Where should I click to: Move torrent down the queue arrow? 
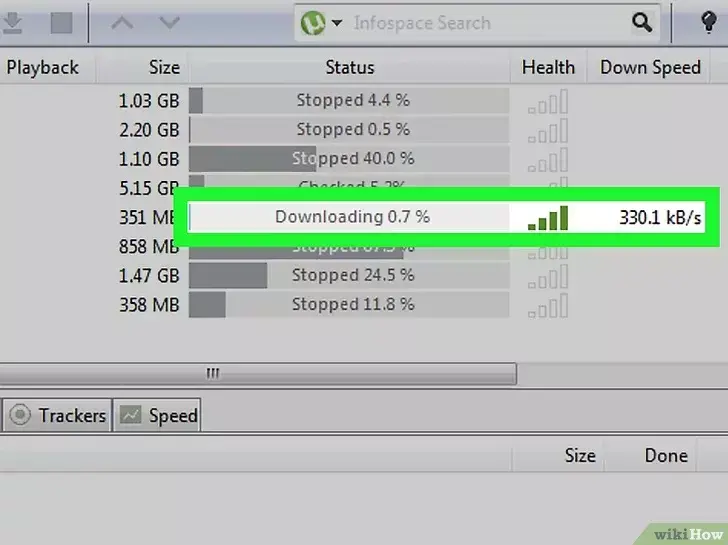(x=169, y=22)
